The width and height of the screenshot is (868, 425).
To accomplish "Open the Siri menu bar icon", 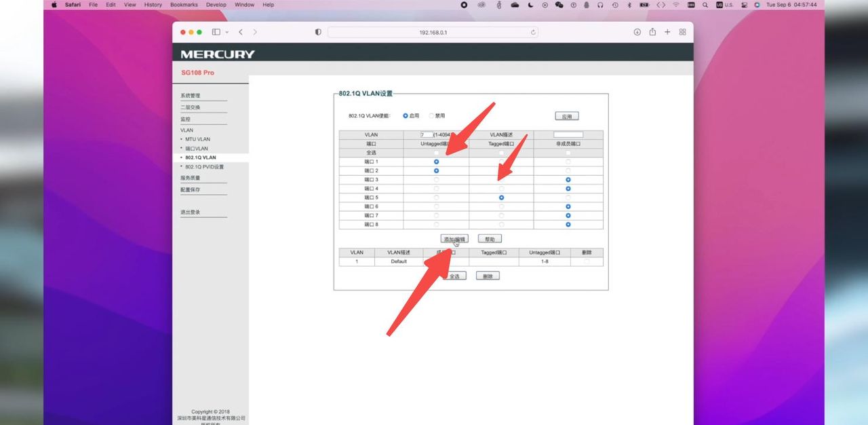I will [757, 5].
